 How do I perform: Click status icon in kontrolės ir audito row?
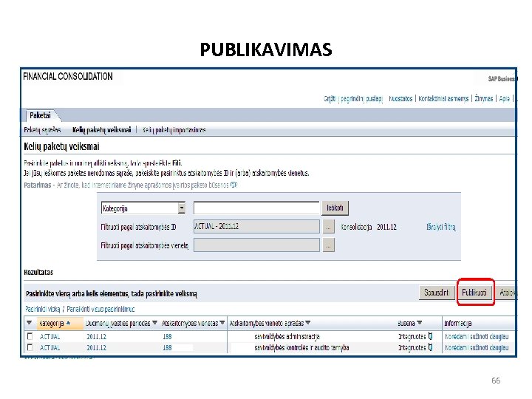tap(430, 347)
